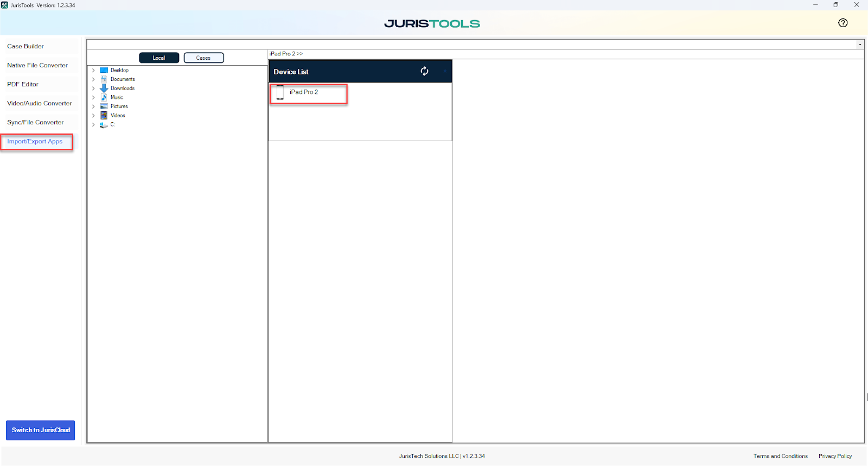Expand the C: drive tree node
Screen dimensions: 868x467
pos(93,124)
